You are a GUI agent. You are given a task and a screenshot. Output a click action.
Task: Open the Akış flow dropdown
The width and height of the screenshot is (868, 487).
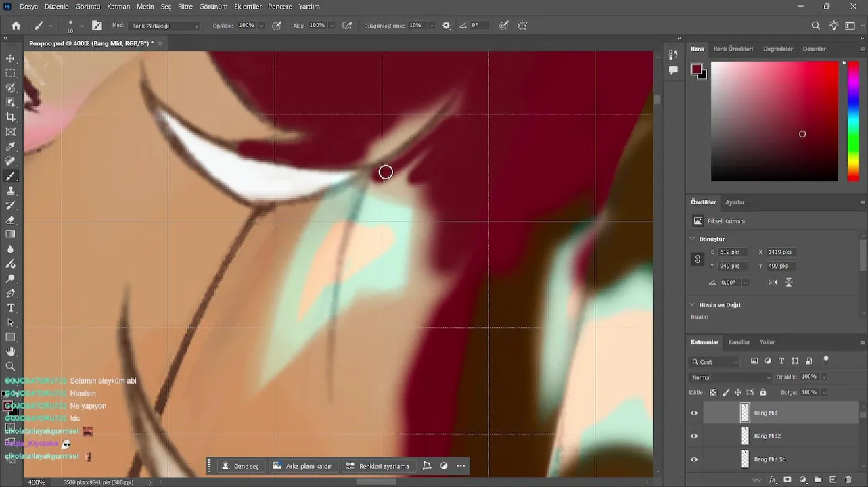point(332,26)
